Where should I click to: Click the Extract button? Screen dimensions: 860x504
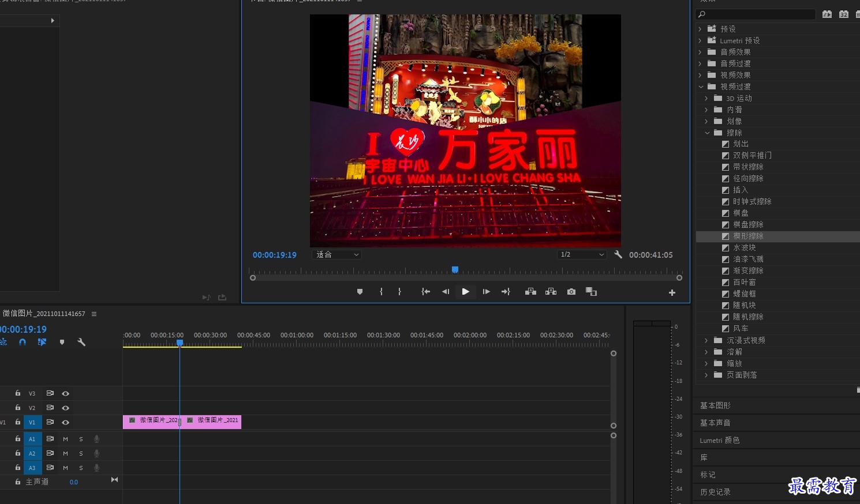click(x=551, y=292)
